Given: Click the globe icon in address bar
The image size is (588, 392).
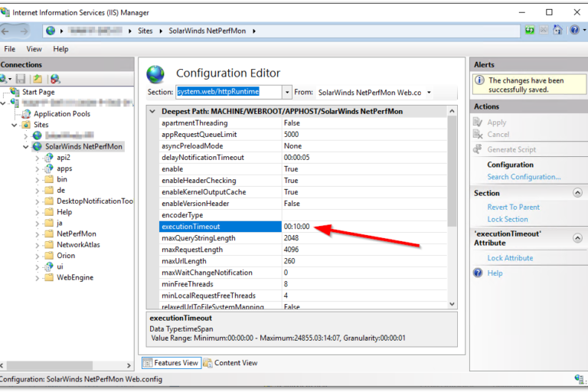Looking at the screenshot, I should coord(51,31).
